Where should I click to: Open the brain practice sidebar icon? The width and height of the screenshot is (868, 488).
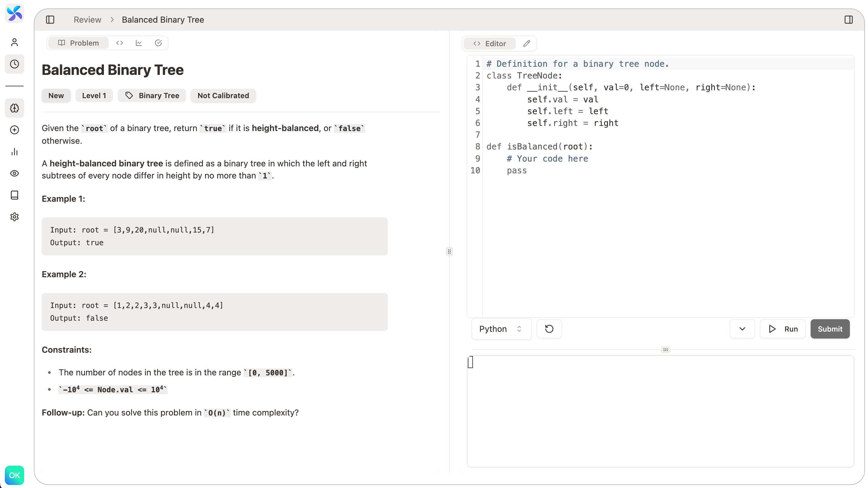tap(14, 108)
